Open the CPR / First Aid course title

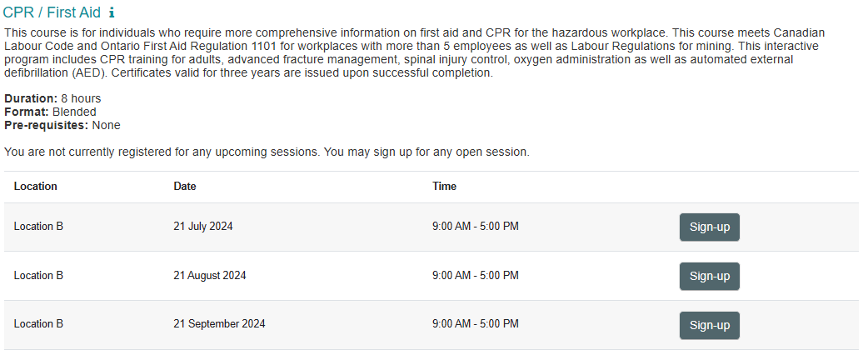[x=52, y=13]
